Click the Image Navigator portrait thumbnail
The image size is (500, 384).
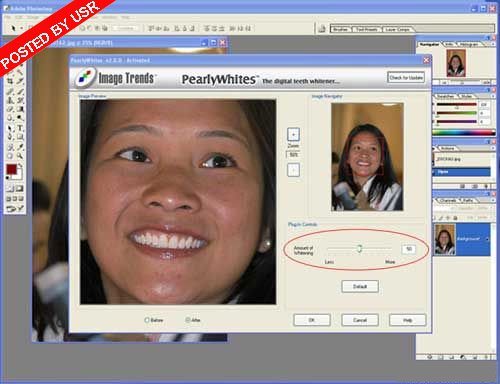(x=367, y=157)
